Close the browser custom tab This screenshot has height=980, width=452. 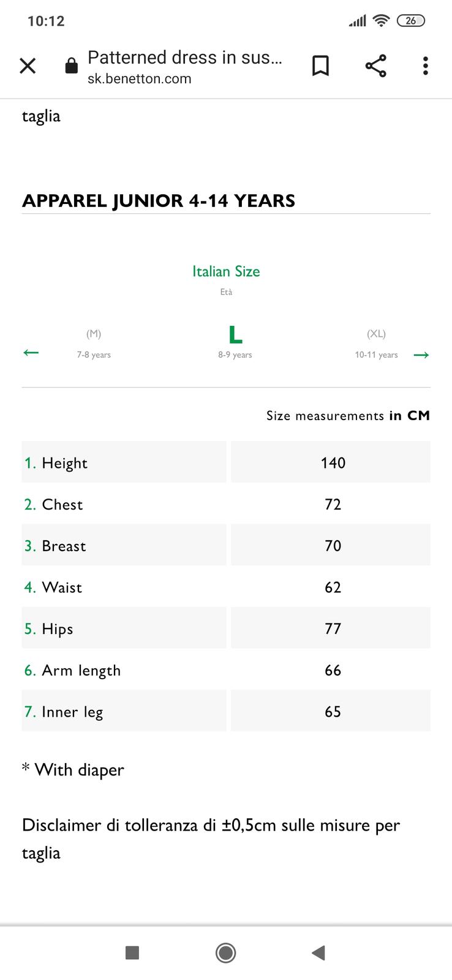tap(28, 66)
